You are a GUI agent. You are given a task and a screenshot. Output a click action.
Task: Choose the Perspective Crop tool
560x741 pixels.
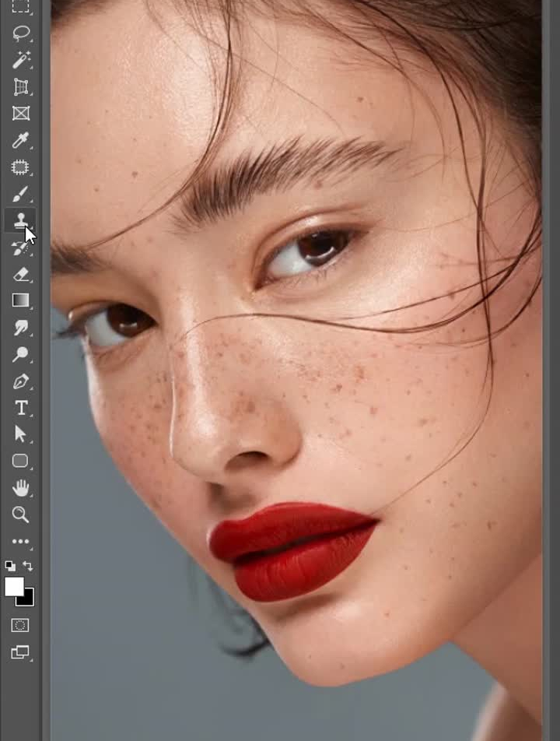click(x=21, y=87)
